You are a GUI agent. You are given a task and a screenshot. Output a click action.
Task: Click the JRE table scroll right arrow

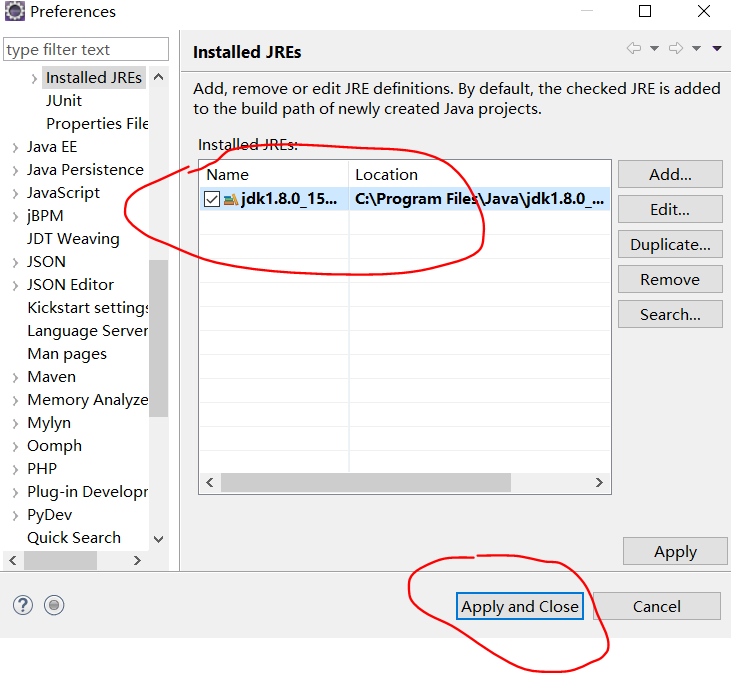click(599, 483)
